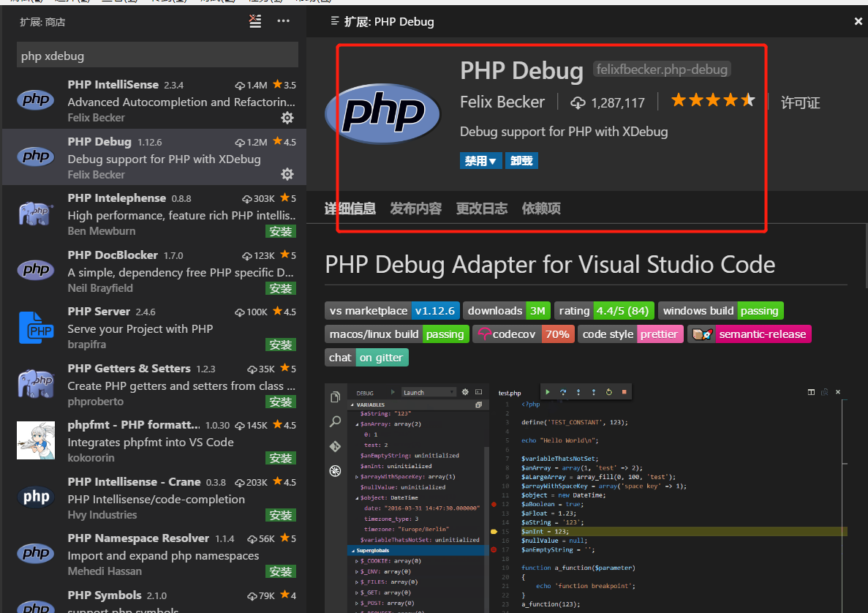
Task: Install PHP Server extension
Action: (x=281, y=345)
